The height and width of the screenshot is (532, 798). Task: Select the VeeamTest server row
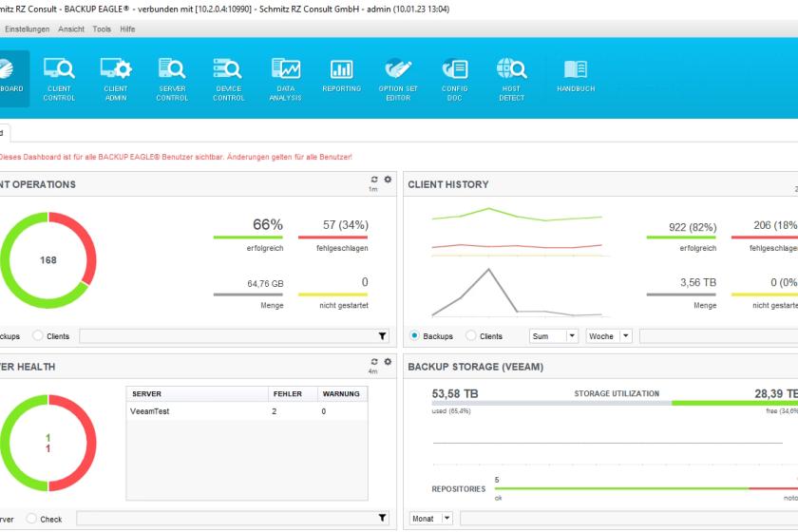pos(247,411)
